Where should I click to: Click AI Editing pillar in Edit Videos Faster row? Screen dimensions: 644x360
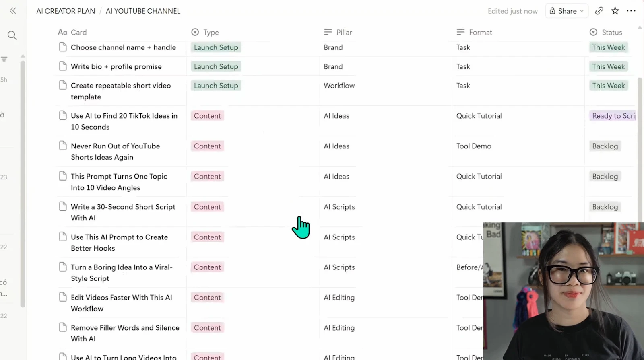coord(339,298)
